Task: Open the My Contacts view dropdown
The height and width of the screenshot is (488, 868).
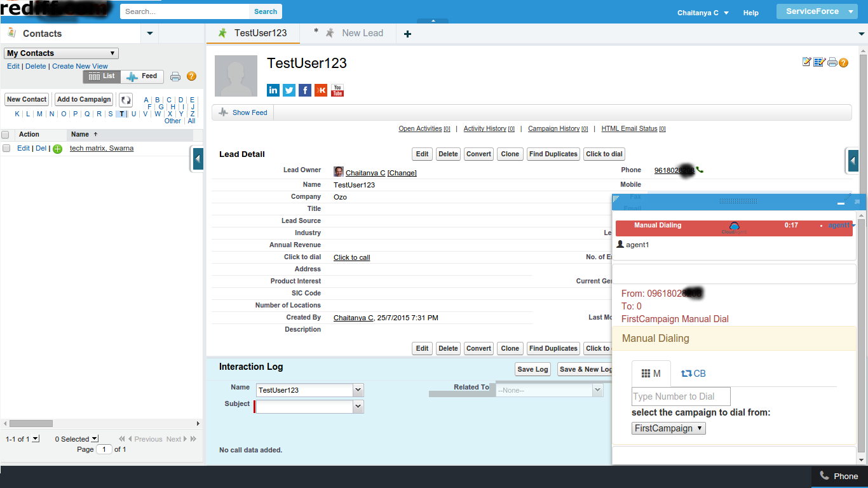Action: point(60,53)
